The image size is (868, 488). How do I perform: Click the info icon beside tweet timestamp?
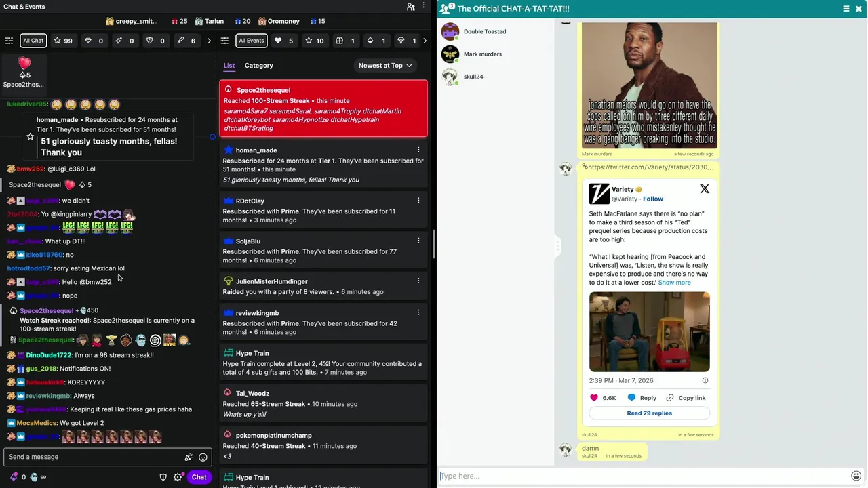(x=705, y=381)
